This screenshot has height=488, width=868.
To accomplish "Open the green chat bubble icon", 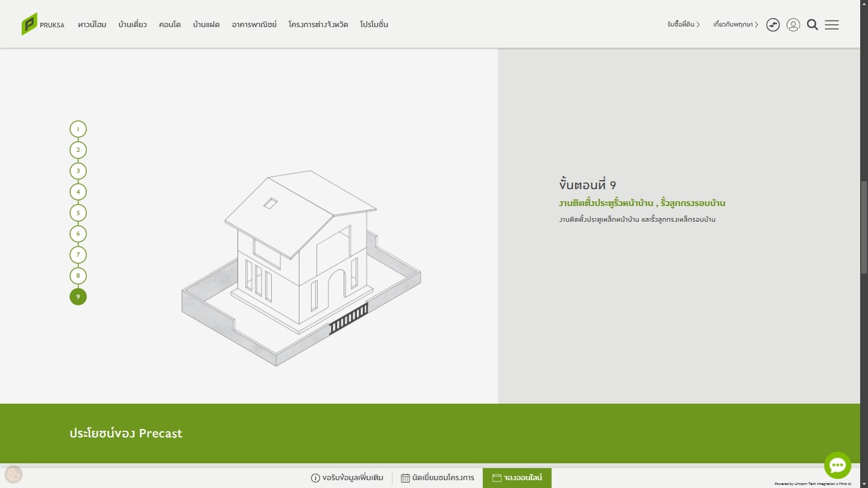I will coord(837,465).
